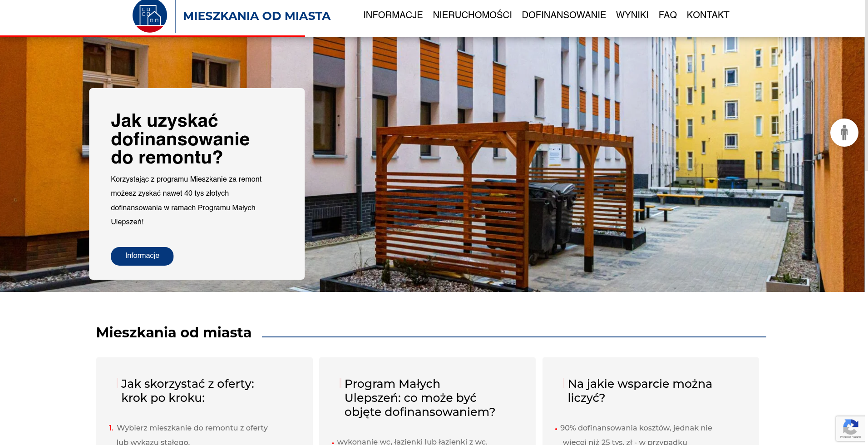Open the WYNIKI page from the navbar
The image size is (868, 445).
[632, 15]
